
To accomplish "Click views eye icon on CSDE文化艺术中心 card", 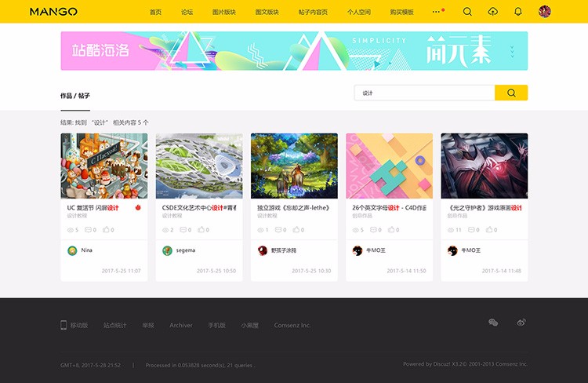I will point(165,230).
